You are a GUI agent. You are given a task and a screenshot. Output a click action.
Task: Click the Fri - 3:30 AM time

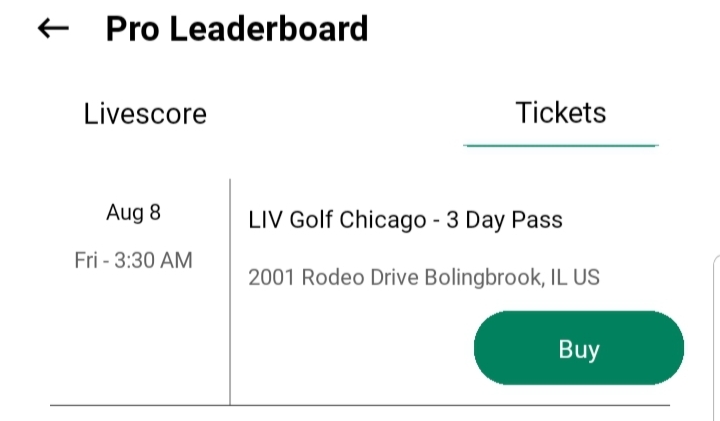pos(133,260)
